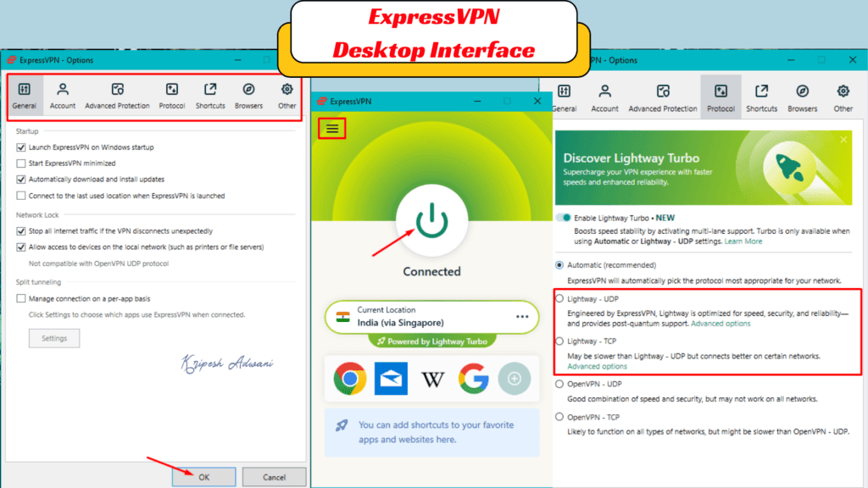The height and width of the screenshot is (488, 868).
Task: Add a new favorite app shortcut
Action: coord(514,379)
